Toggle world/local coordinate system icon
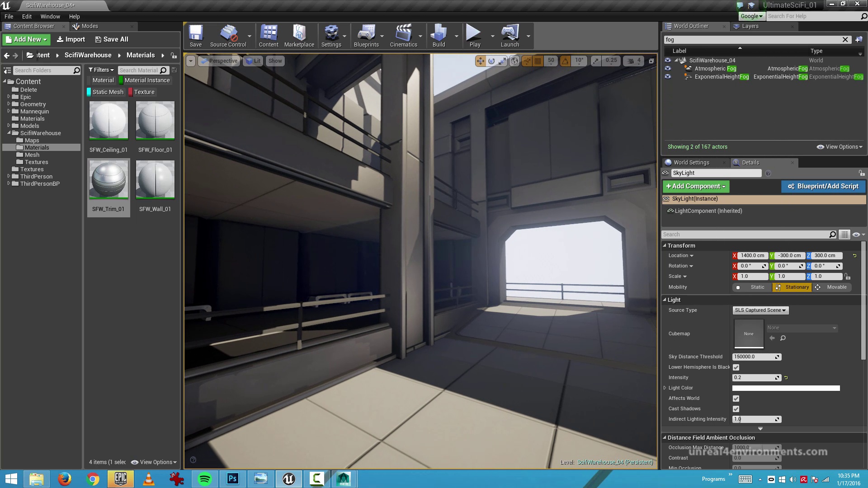Image resolution: width=868 pixels, height=488 pixels. click(x=514, y=61)
